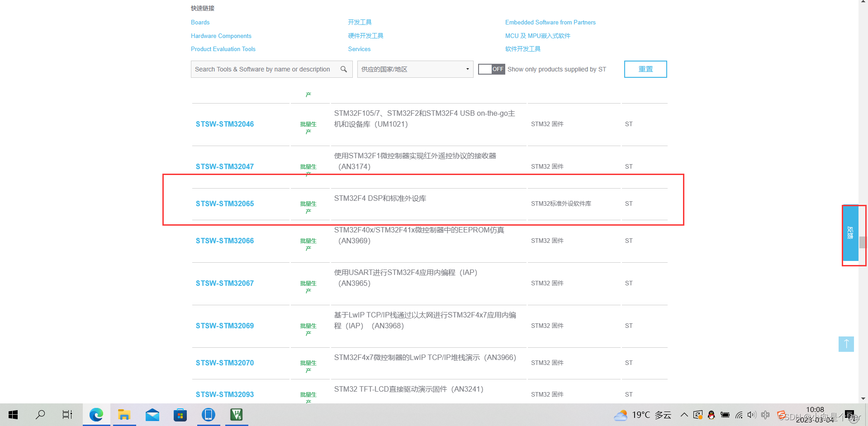Screen dimensions: 868x426
Task: Click the 重置 reset button
Action: [x=645, y=69]
